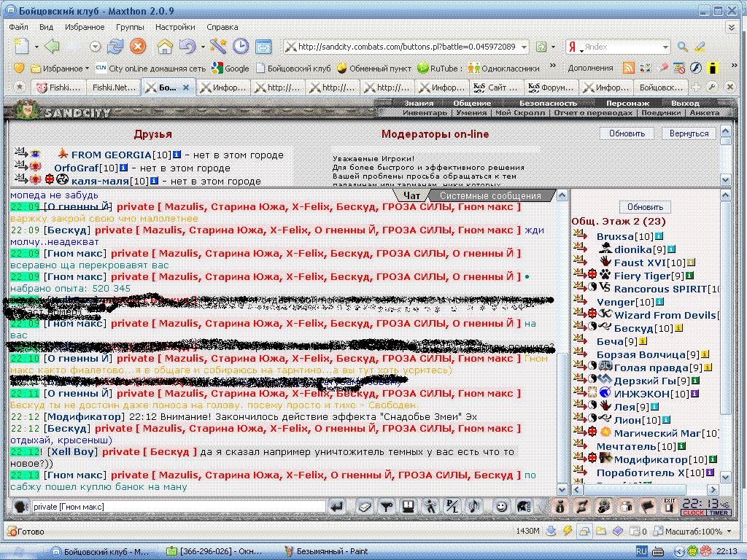The width and height of the screenshot is (747, 560).
Task: Open the Undo list dropdown arrow
Action: 203,47
